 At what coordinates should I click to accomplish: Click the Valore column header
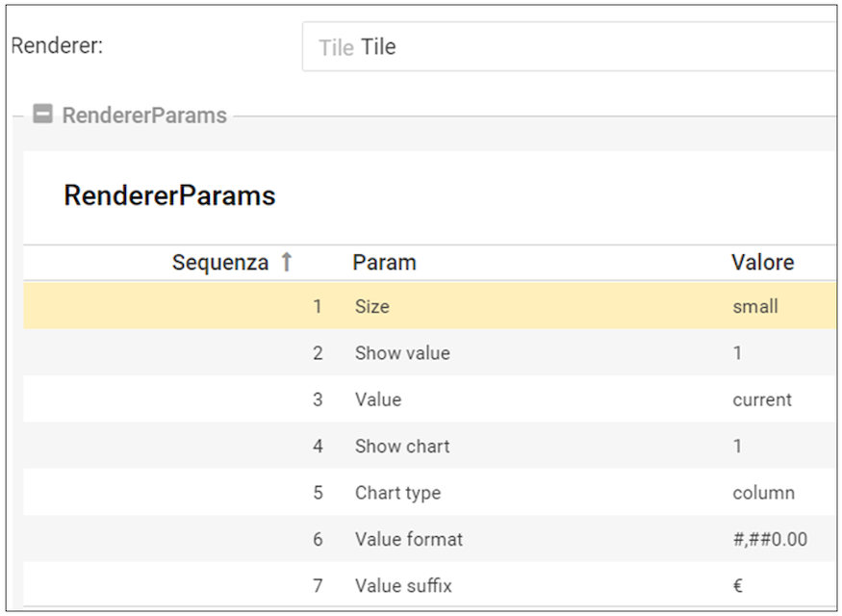click(762, 263)
